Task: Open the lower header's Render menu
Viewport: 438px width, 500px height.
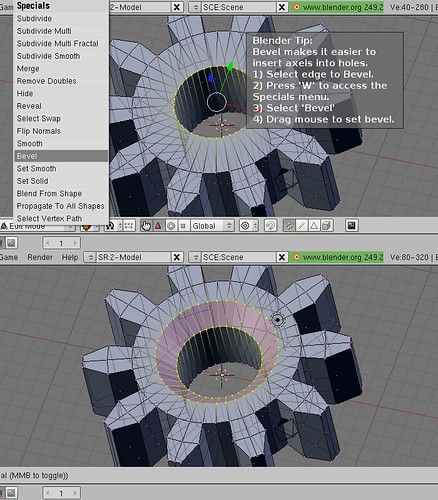Action: tap(40, 257)
